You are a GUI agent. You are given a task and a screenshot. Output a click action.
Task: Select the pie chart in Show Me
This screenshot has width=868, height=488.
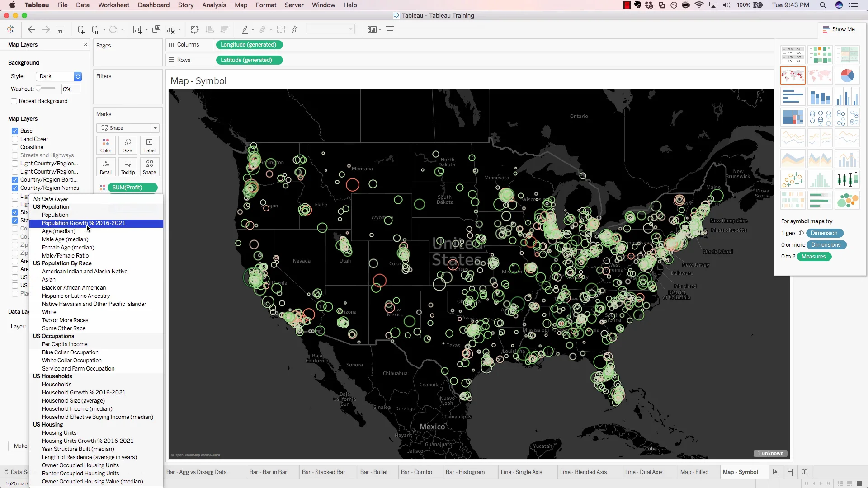[848, 75]
